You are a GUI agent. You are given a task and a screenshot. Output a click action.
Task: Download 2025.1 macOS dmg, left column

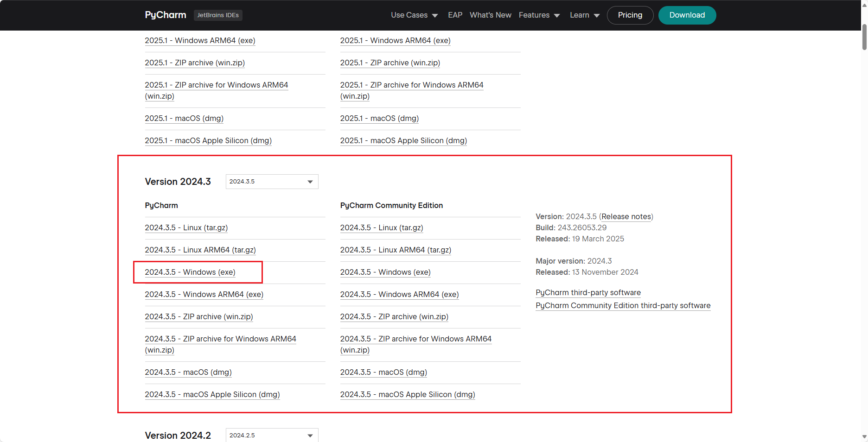click(x=184, y=118)
